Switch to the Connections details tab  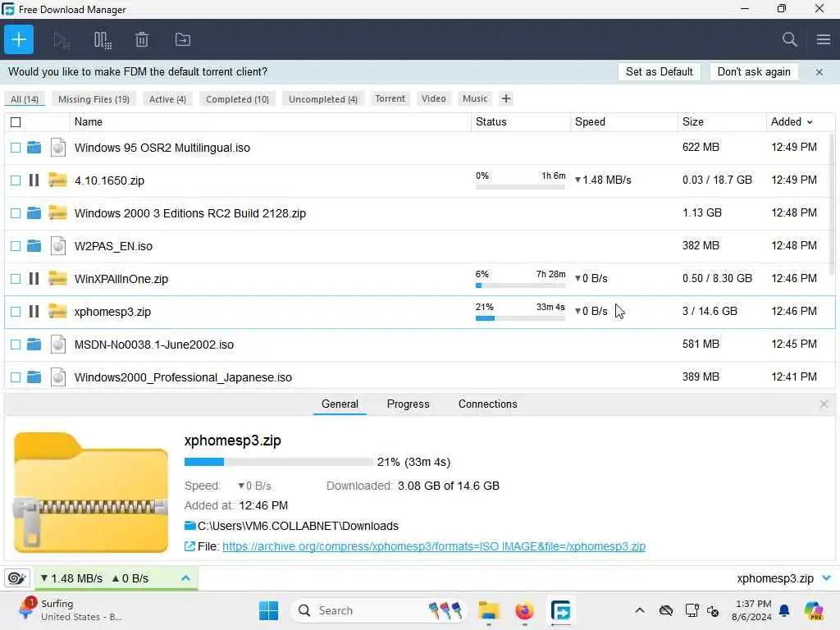pyautogui.click(x=487, y=404)
